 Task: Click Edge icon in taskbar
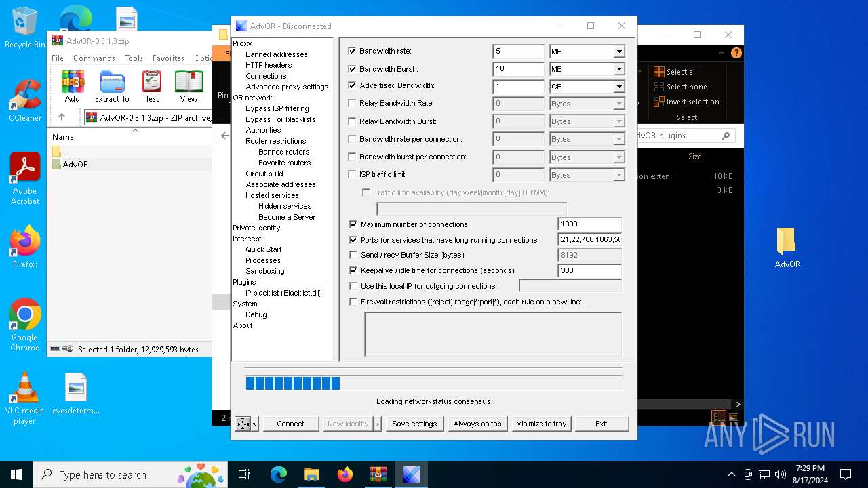click(279, 474)
